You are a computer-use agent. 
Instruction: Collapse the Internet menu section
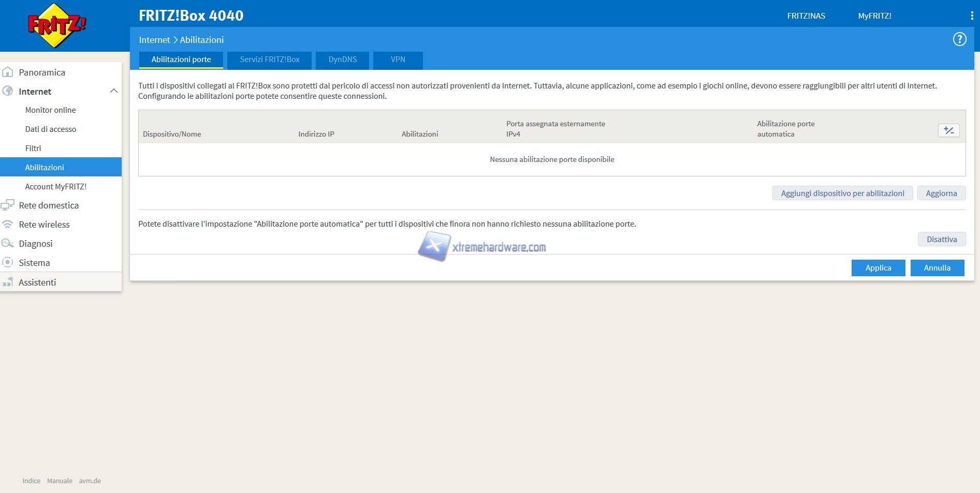coord(114,92)
